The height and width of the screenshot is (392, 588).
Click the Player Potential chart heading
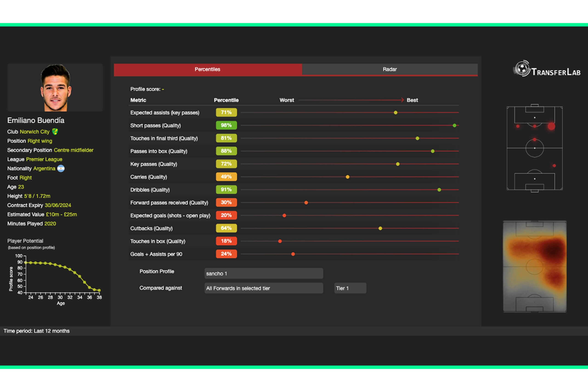tap(25, 241)
